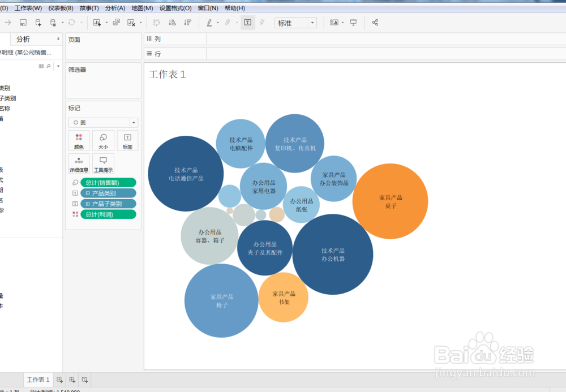Click the Duplicate sheet icon
Viewport: 566px width, 392px height.
point(116,23)
